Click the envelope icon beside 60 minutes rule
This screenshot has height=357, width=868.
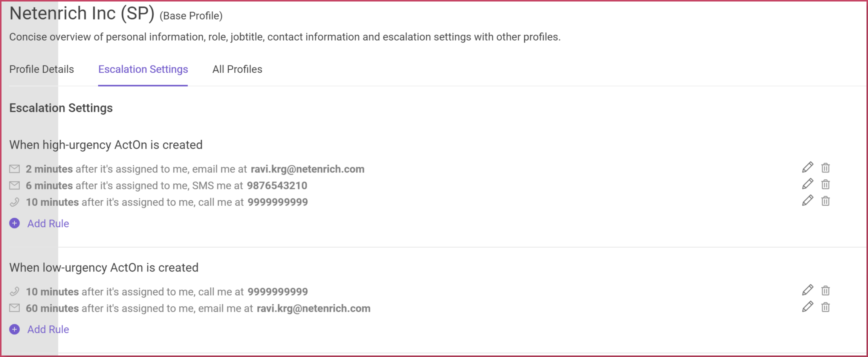[15, 308]
